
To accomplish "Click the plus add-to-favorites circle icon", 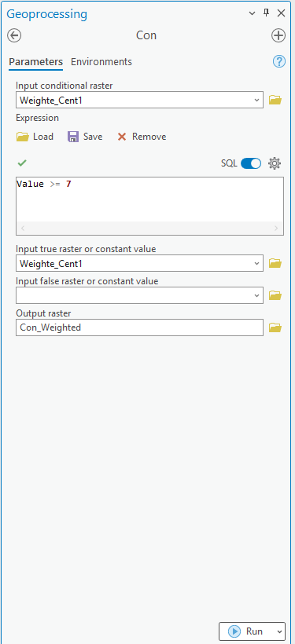I will [x=278, y=35].
